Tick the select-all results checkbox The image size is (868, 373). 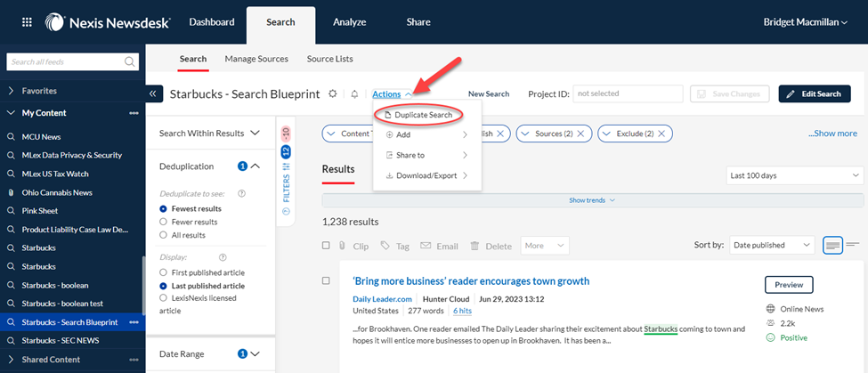pos(326,246)
